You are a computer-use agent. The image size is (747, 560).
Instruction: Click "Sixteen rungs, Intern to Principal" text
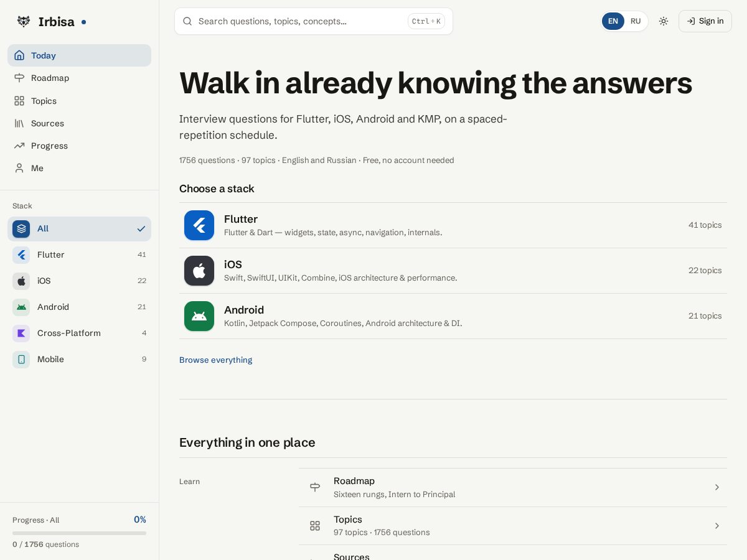[394, 495]
